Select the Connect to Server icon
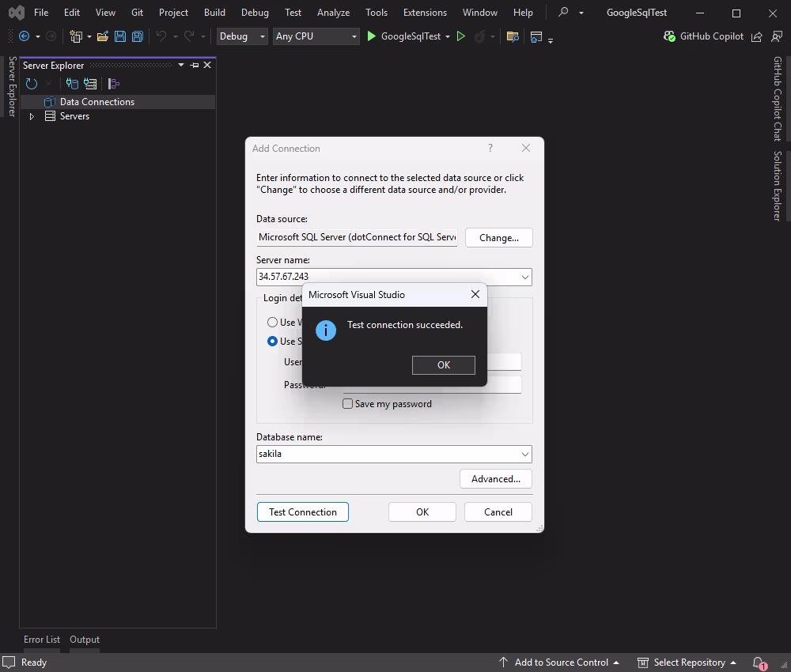Screen dimensions: 791x672 click(x=89, y=83)
